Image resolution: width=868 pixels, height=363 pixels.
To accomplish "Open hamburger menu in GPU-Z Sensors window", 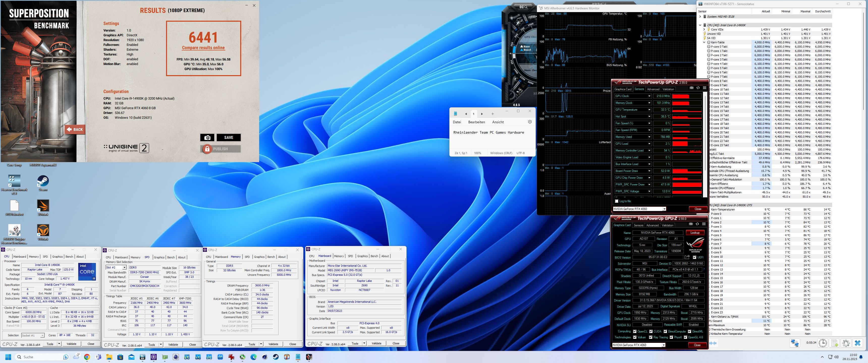I will (704, 88).
